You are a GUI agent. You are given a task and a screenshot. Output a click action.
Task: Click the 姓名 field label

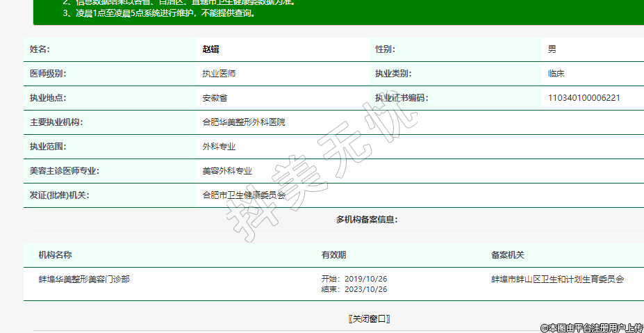click(x=40, y=49)
